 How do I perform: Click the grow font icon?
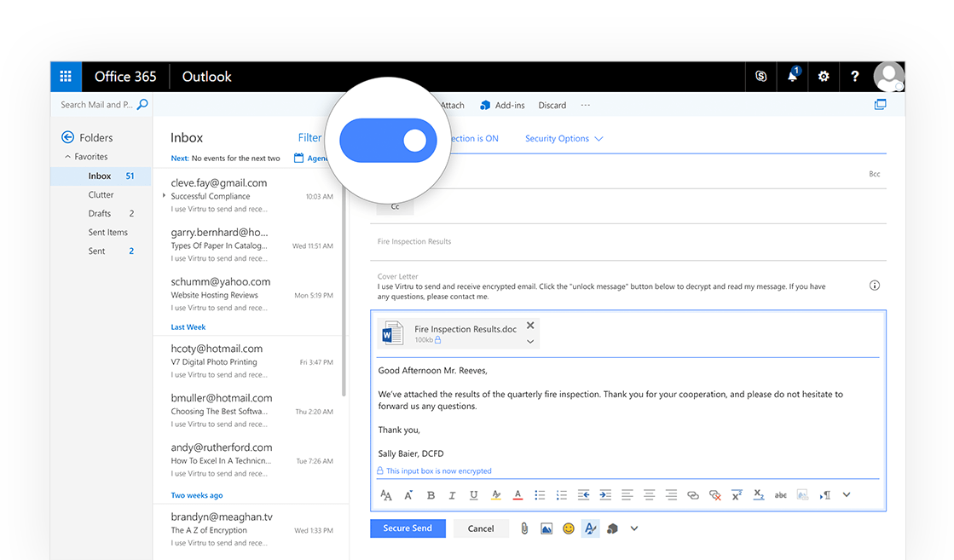point(408,495)
